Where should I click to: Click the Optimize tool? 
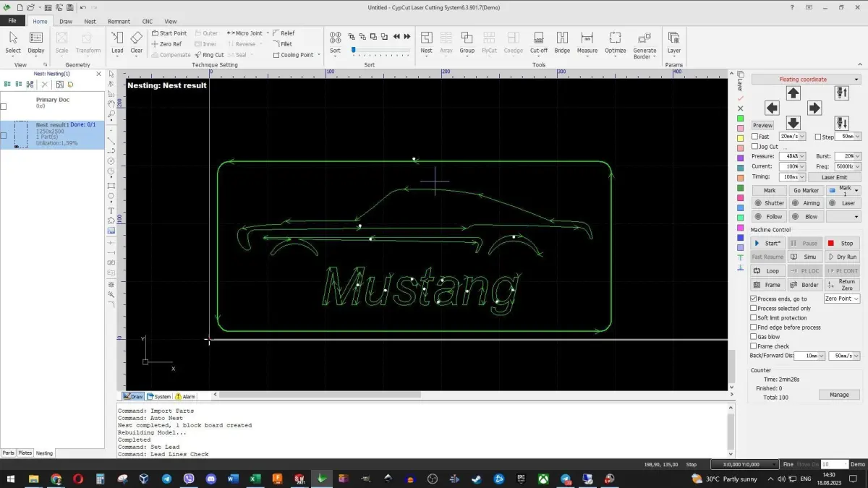tap(616, 43)
